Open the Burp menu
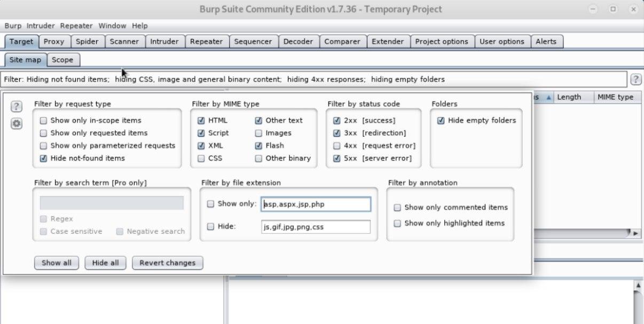This screenshot has width=644, height=324. (x=13, y=26)
